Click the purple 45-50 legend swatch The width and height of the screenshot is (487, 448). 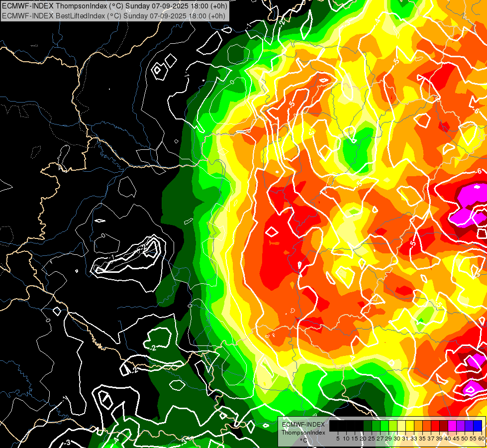coord(461,426)
